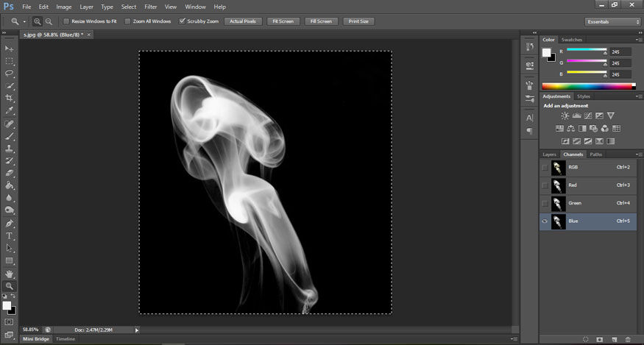Collapse the right panels double-arrow
This screenshot has width=644, height=345.
tap(640, 32)
